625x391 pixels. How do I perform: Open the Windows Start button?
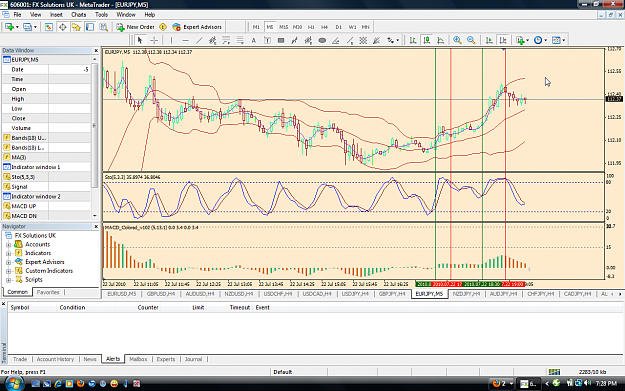[x=14, y=383]
